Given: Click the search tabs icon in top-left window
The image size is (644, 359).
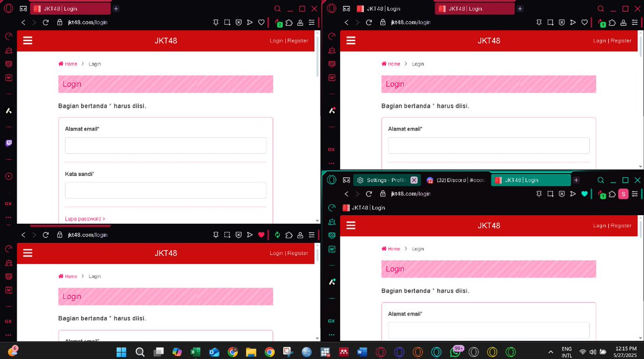Looking at the screenshot, I should [277, 9].
